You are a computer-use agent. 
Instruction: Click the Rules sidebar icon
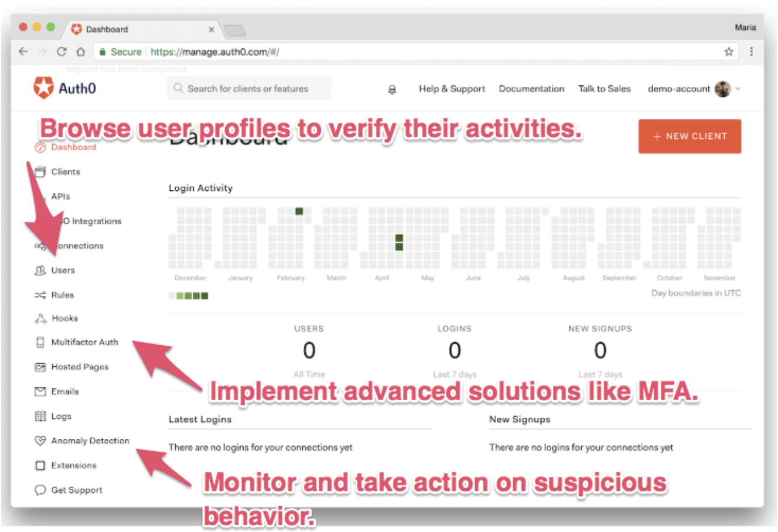[x=40, y=295]
